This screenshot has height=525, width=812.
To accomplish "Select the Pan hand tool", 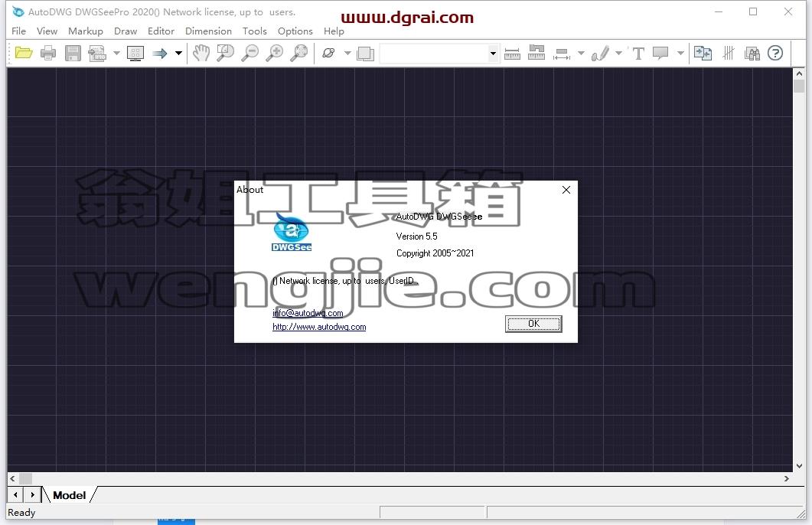I will pyautogui.click(x=201, y=53).
